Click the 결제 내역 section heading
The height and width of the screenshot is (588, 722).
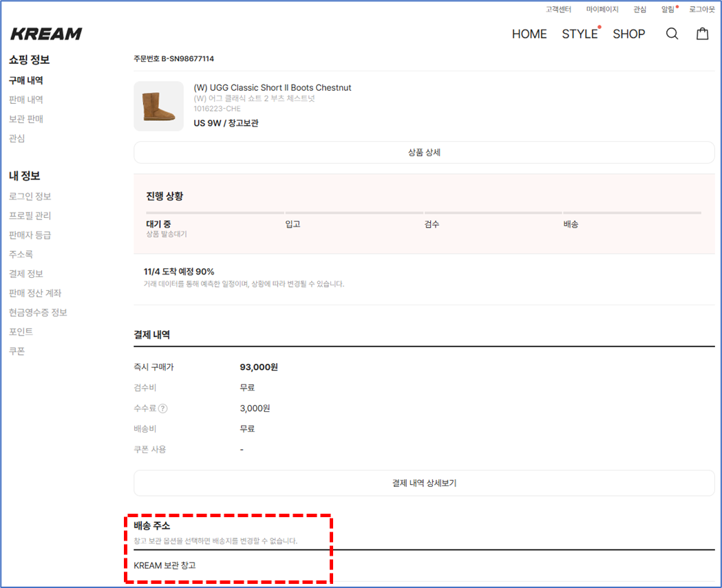[151, 334]
